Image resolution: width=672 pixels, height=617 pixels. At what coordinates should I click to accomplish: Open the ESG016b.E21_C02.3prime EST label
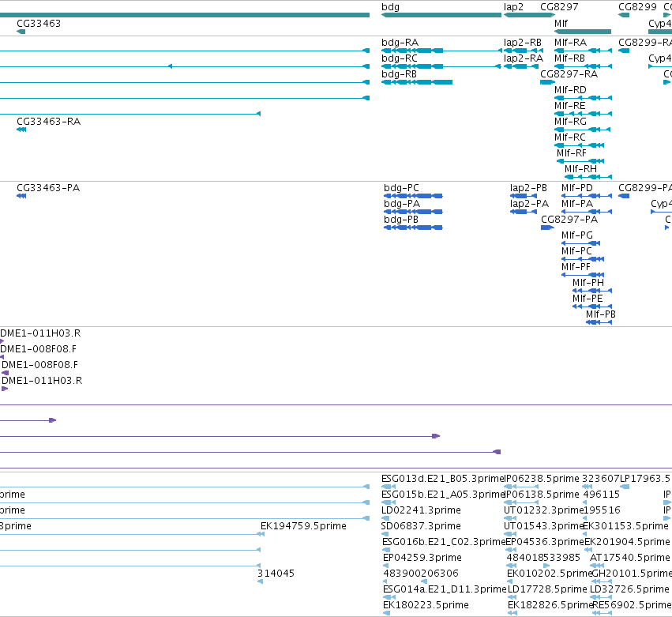pyautogui.click(x=445, y=543)
